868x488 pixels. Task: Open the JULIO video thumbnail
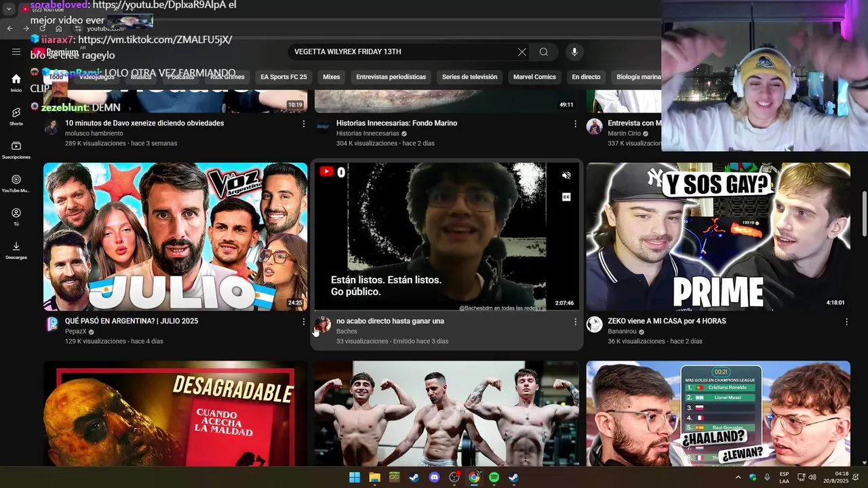click(175, 237)
